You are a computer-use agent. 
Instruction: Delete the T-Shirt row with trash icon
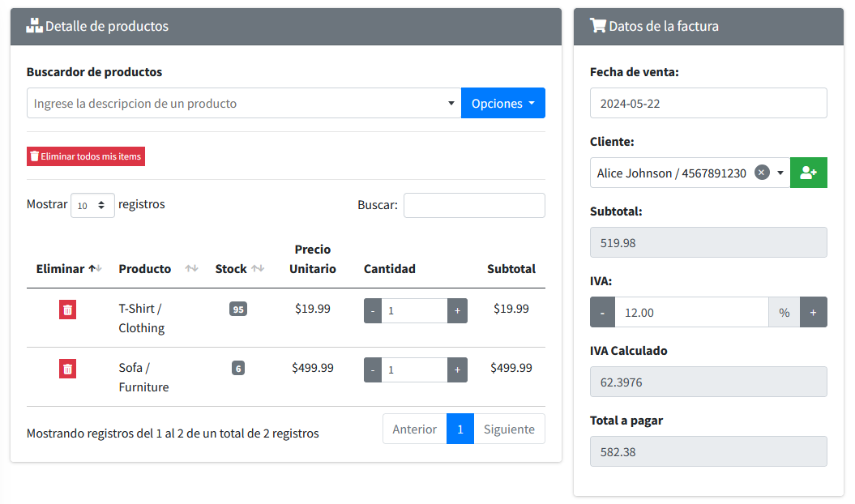pyautogui.click(x=68, y=310)
